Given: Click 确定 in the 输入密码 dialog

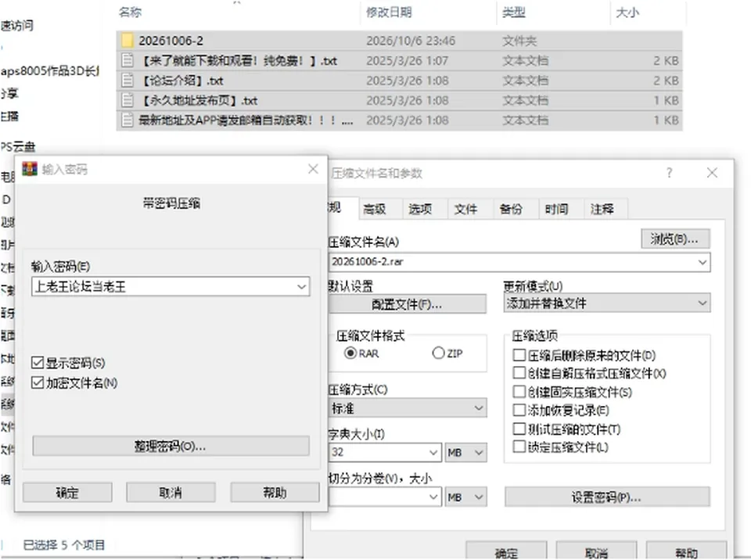Looking at the screenshot, I should point(67,493).
